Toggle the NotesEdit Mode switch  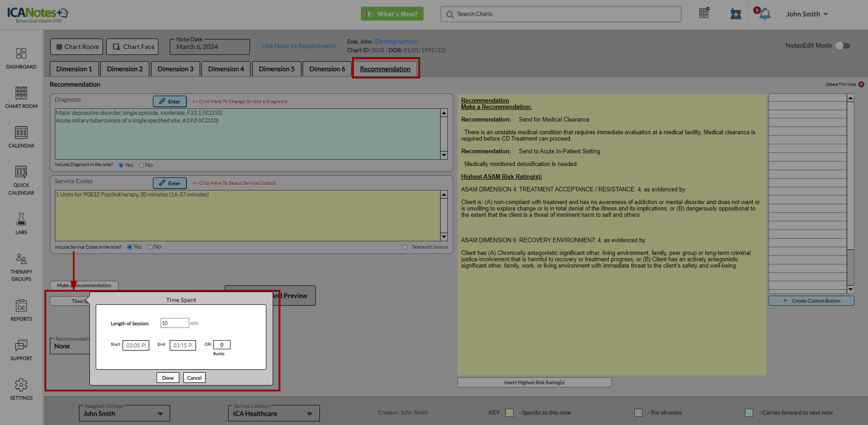843,46
